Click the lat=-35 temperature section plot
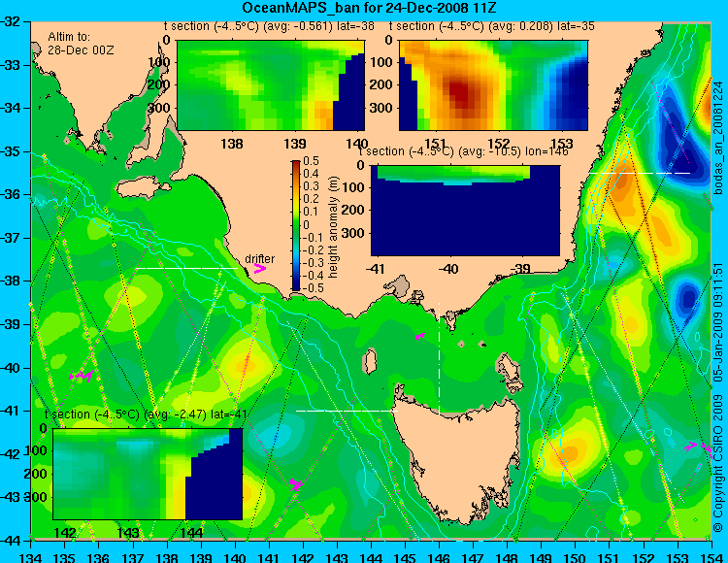The image size is (728, 563). click(x=493, y=85)
